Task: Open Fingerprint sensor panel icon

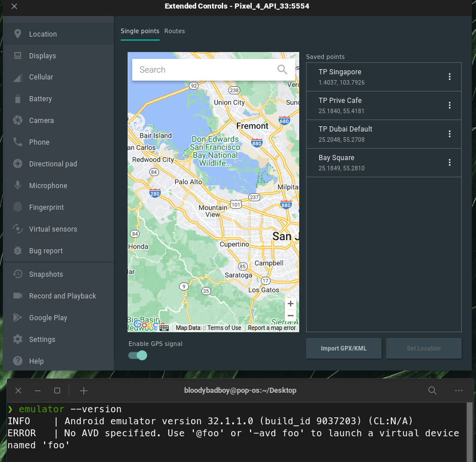Action: [x=18, y=208]
